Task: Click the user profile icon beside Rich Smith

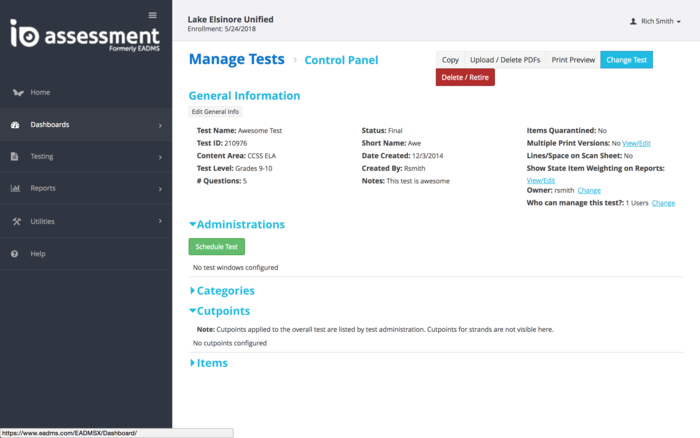Action: pyautogui.click(x=633, y=21)
